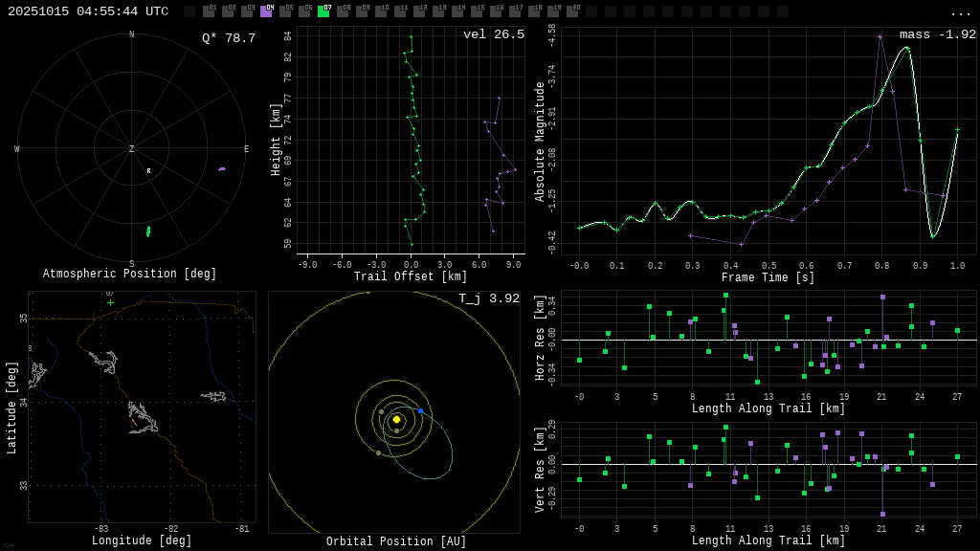
Task: Select the green meteor track in the sky plot
Action: (147, 231)
